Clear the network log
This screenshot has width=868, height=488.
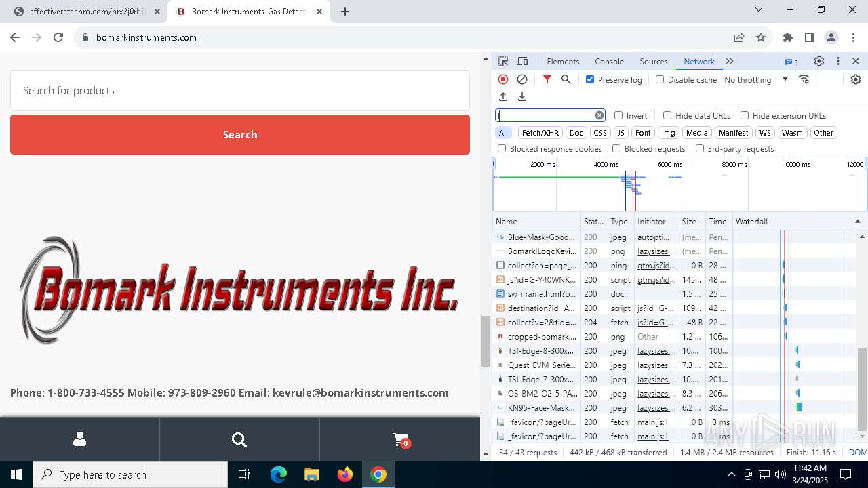pos(522,79)
